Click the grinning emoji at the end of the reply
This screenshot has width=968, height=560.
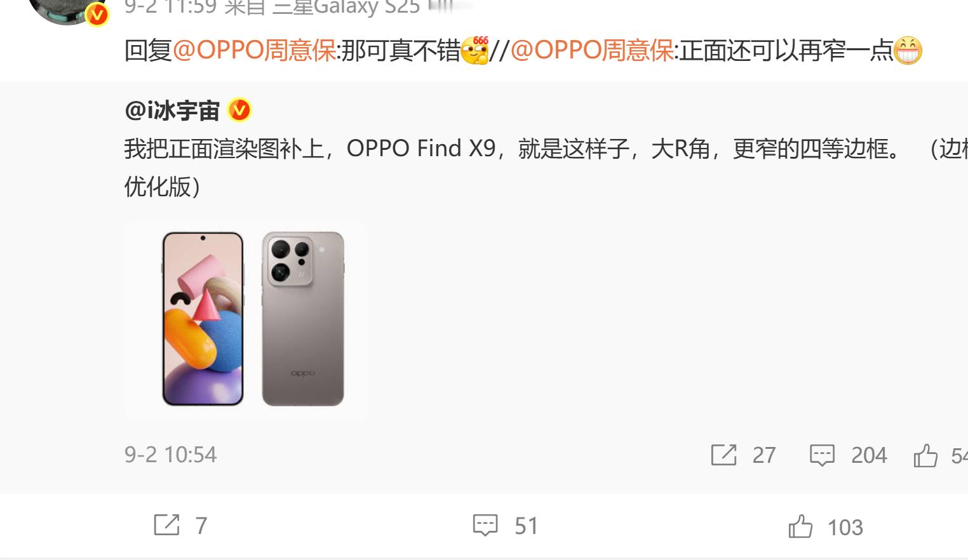coord(908,51)
